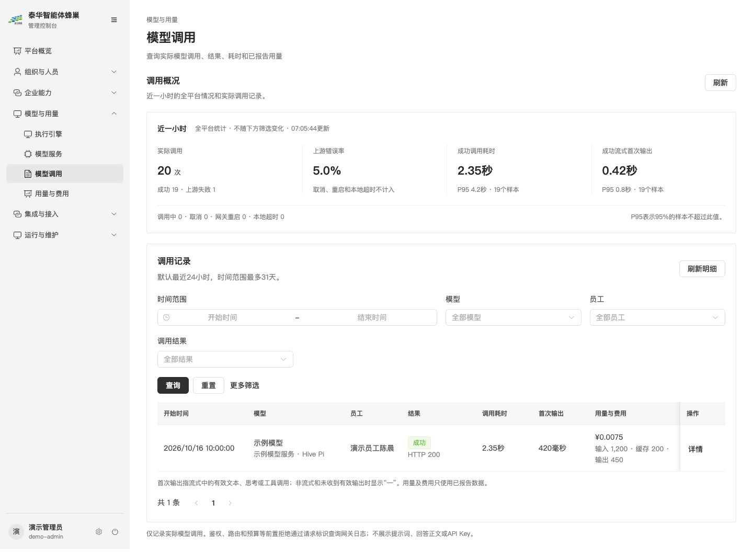Click the 执行引擎 monitor icon

pos(28,134)
